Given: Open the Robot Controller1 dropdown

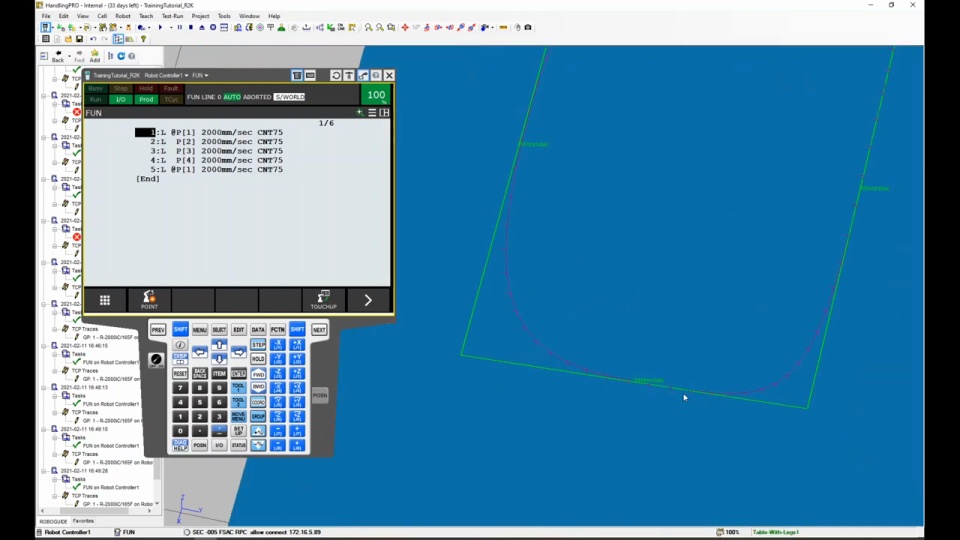Looking at the screenshot, I should coord(166,76).
